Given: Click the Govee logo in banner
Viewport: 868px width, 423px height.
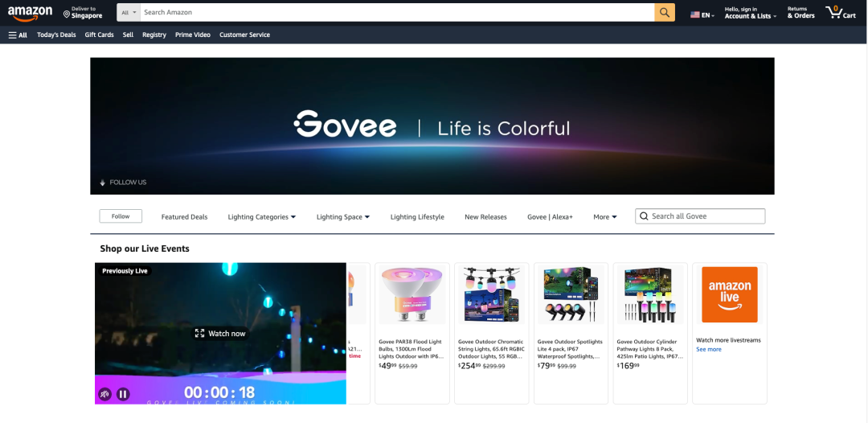Looking at the screenshot, I should point(345,124).
